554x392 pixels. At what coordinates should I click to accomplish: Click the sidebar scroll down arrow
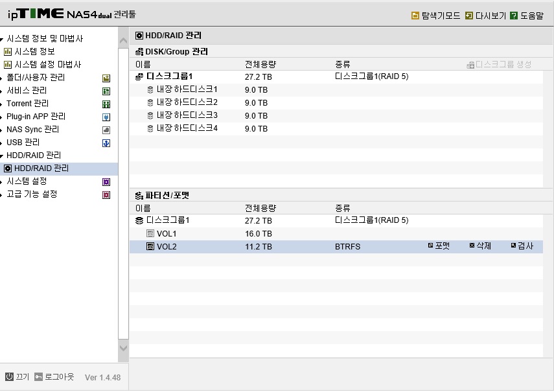(x=123, y=348)
